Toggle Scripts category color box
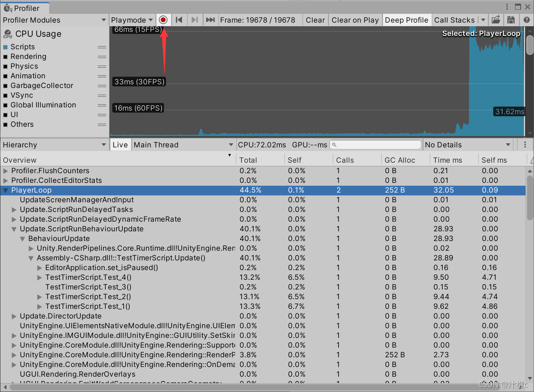The image size is (534, 392). tap(6, 47)
